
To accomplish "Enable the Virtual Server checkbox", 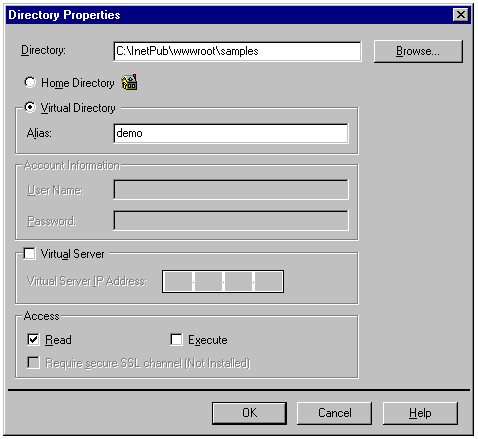I will tap(29, 254).
